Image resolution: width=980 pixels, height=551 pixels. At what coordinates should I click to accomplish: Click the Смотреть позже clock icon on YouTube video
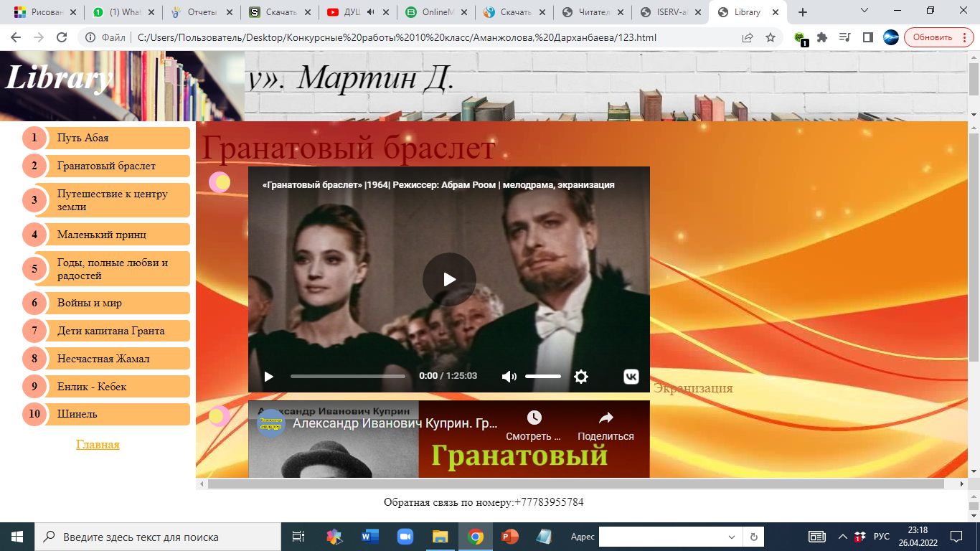click(534, 418)
